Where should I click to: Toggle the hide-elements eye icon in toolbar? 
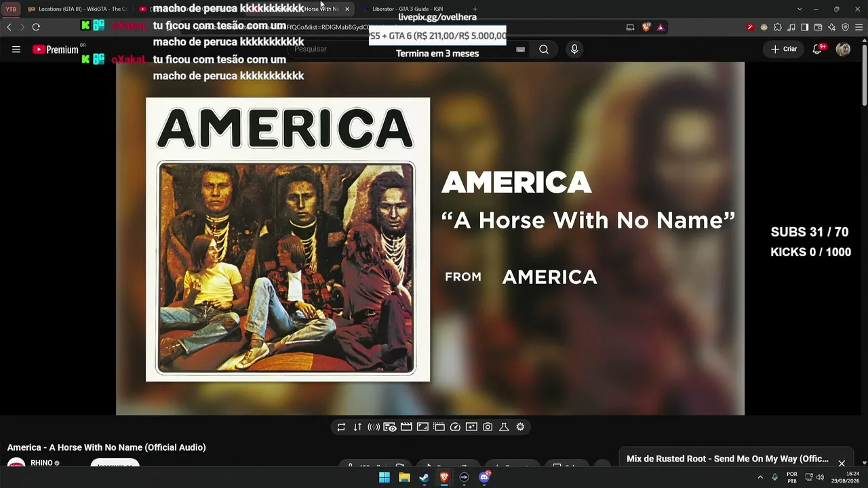(390, 427)
